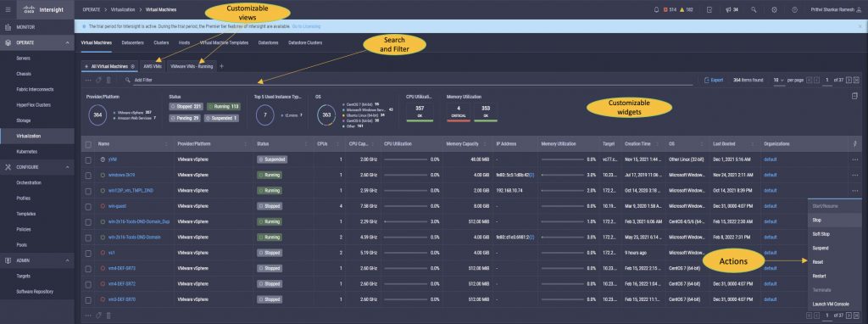Toggle the select-all checkbox in table header

88,144
